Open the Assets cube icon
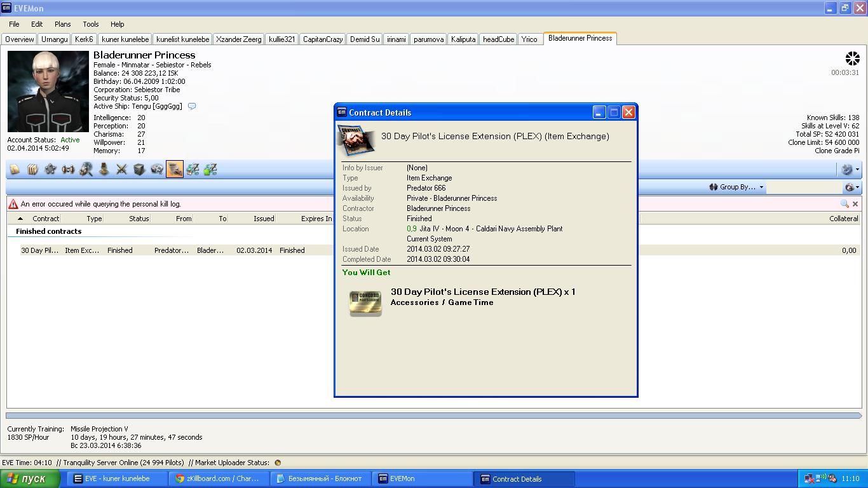 click(x=139, y=170)
